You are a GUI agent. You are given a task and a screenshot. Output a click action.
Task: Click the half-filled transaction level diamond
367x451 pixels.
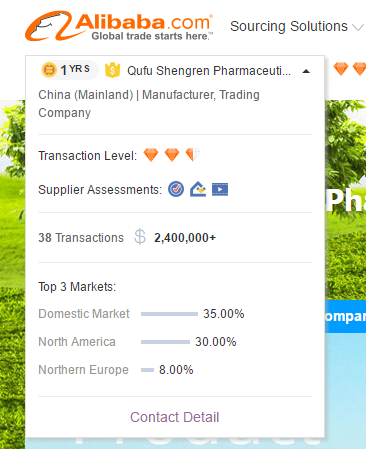pos(193,155)
